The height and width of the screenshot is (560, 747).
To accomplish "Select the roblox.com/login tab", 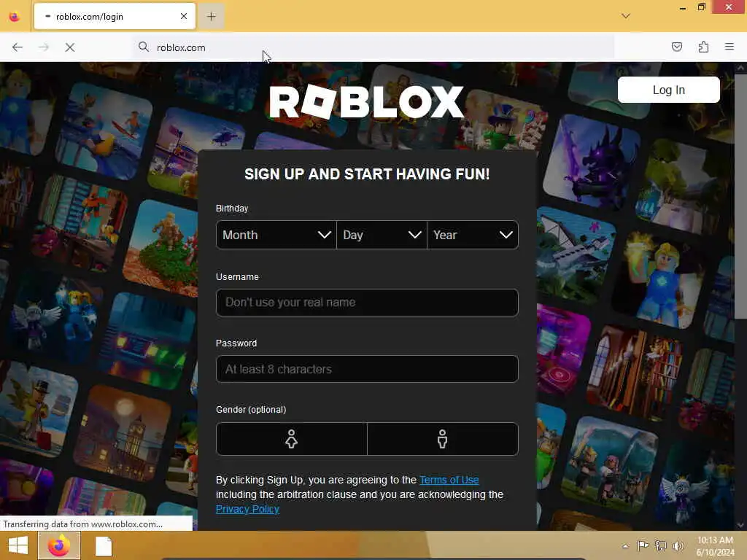I will click(x=115, y=16).
